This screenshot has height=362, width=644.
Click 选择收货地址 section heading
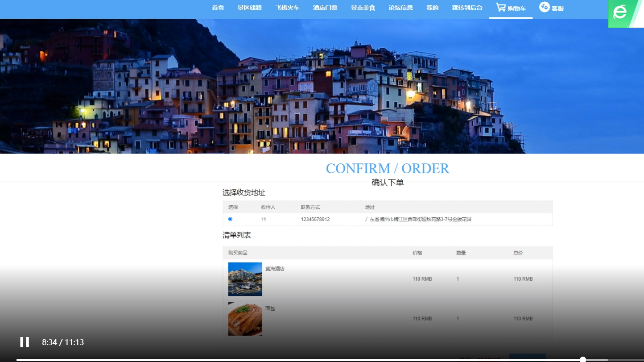(244, 192)
